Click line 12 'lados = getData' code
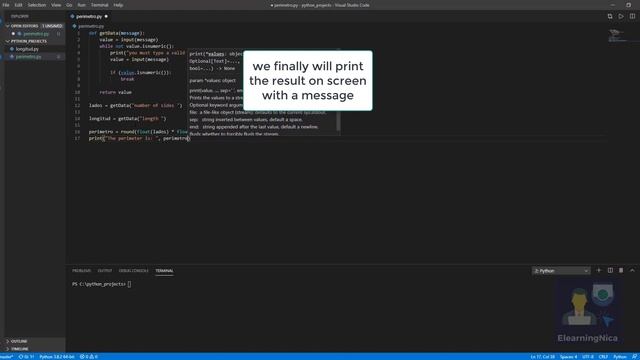The height and width of the screenshot is (360, 640). [136, 105]
